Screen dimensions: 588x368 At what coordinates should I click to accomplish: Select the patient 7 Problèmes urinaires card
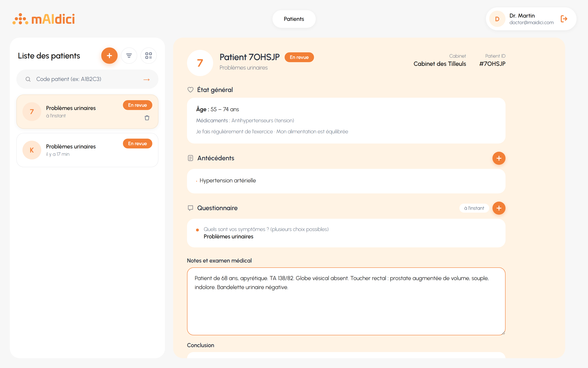pyautogui.click(x=87, y=111)
